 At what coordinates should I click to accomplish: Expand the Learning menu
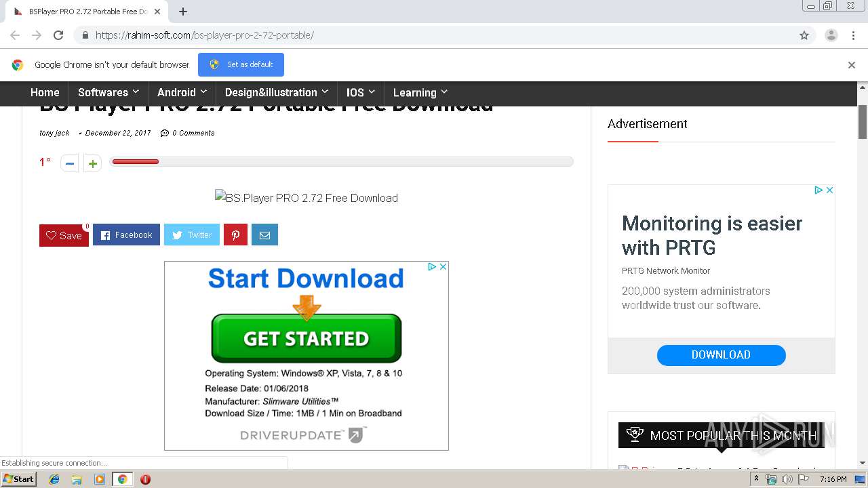420,92
